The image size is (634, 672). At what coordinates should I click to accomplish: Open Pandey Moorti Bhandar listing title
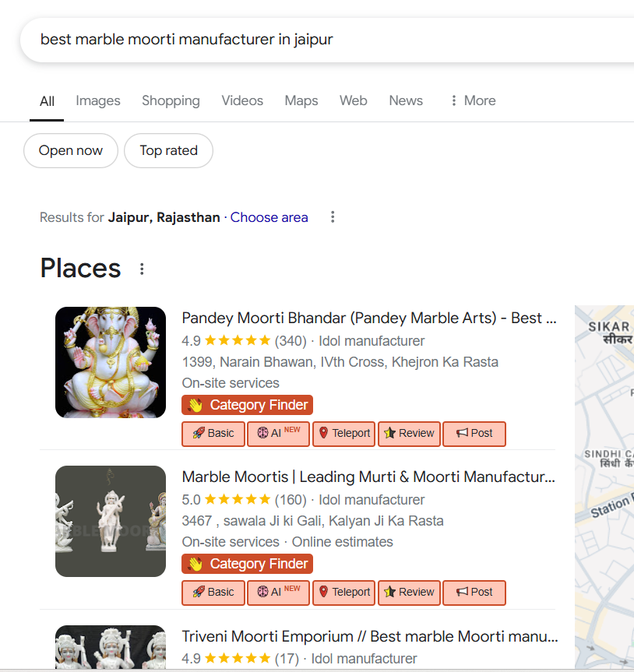368,318
